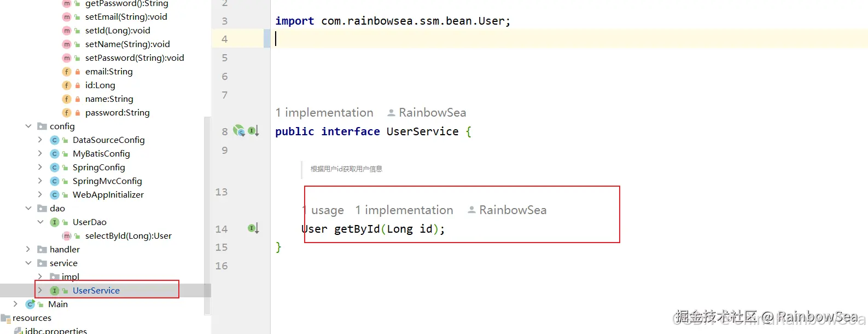Image resolution: width=868 pixels, height=334 pixels.
Task: Click RainbowSea author hint above getById
Action: 507,210
